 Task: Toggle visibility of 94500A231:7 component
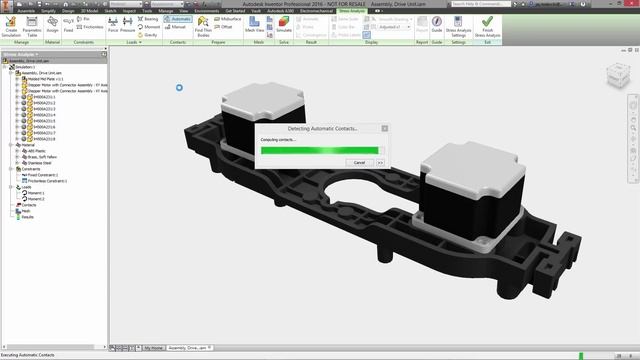click(x=24, y=133)
